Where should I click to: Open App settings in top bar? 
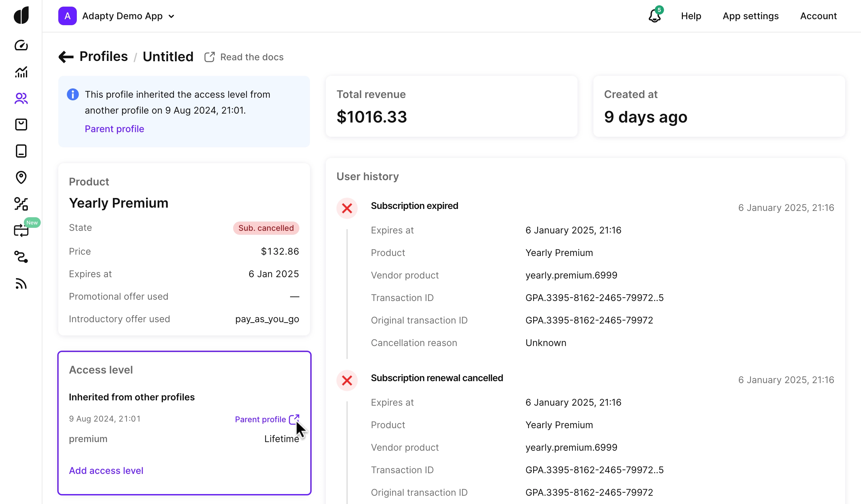click(750, 16)
